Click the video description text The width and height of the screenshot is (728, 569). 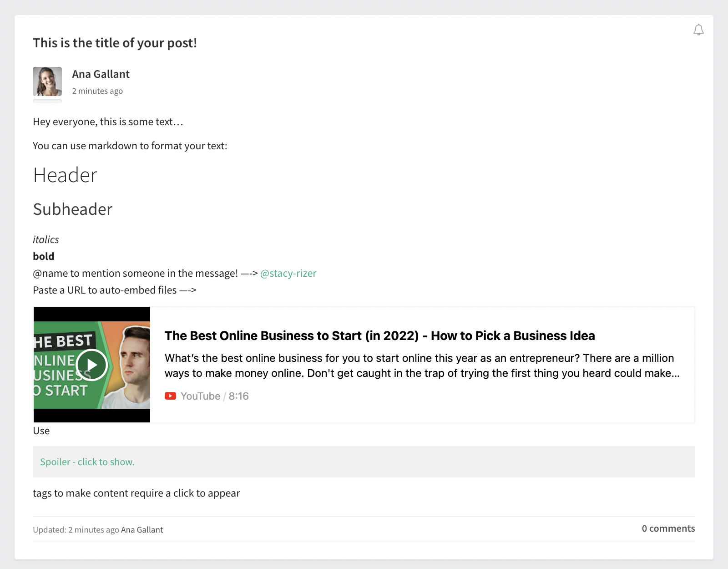pos(422,366)
